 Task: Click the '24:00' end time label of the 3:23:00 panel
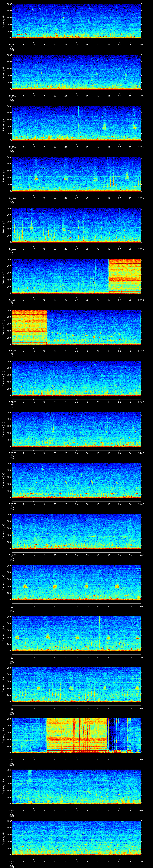[x=141, y=504]
